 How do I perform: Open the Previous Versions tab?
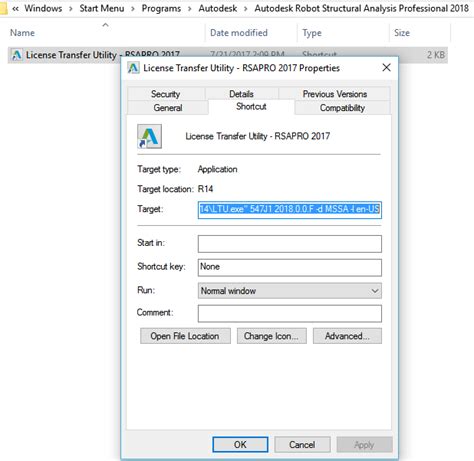[335, 94]
